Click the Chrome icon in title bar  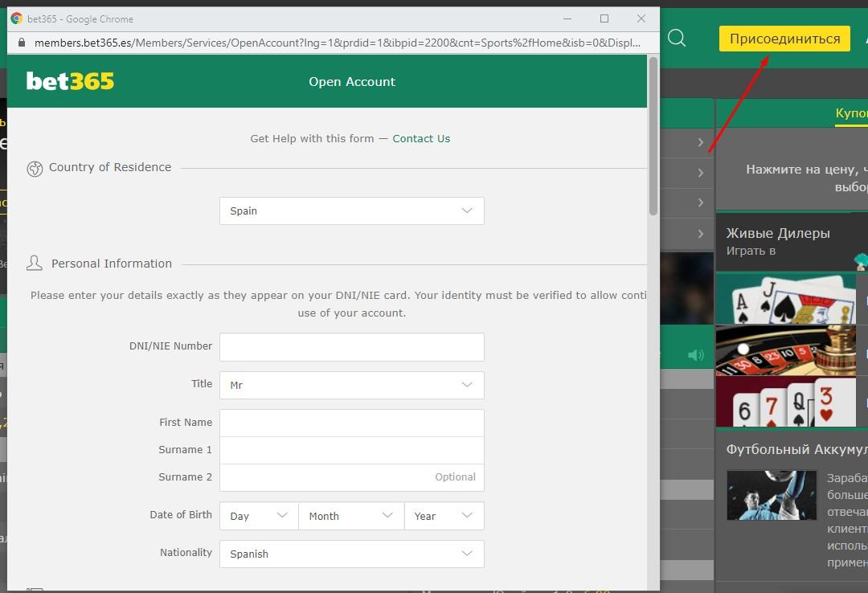17,18
